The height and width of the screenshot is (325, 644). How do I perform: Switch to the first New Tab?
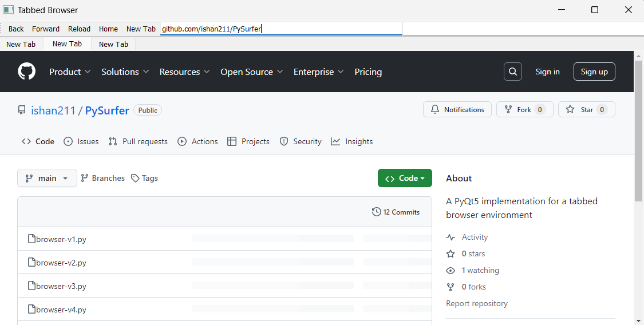(21, 44)
